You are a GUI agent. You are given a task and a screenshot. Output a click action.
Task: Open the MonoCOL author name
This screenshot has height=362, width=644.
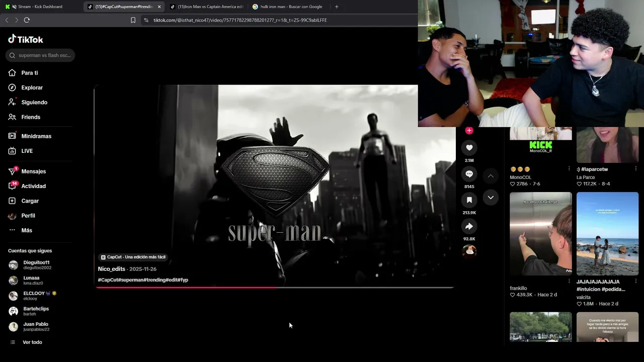tap(520, 177)
